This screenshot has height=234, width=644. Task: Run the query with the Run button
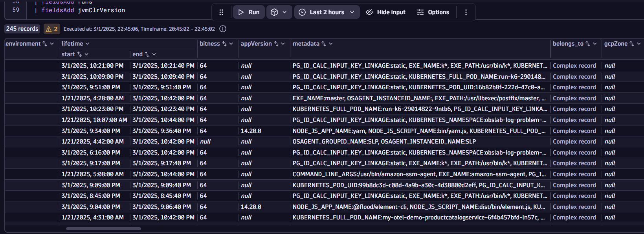pyautogui.click(x=249, y=12)
